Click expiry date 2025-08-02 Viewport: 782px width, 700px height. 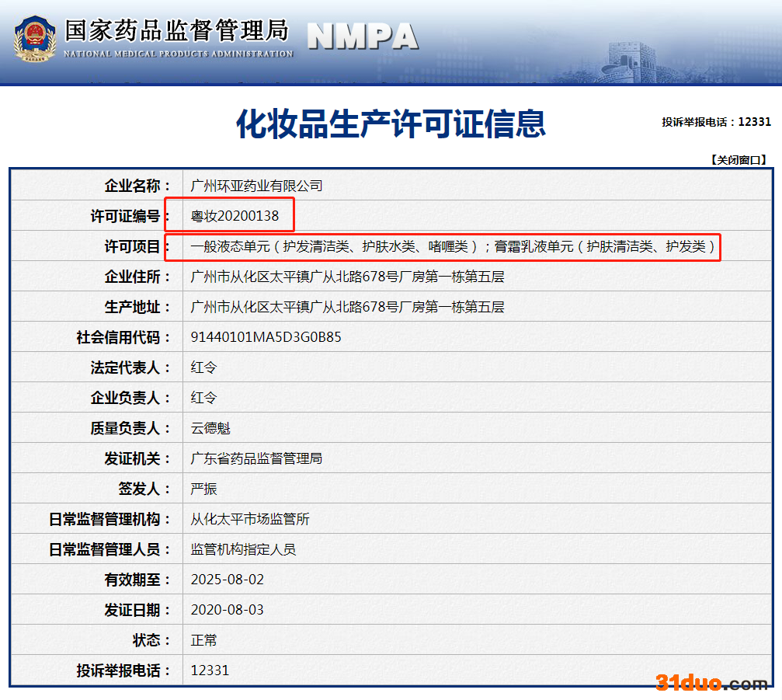coord(227,580)
